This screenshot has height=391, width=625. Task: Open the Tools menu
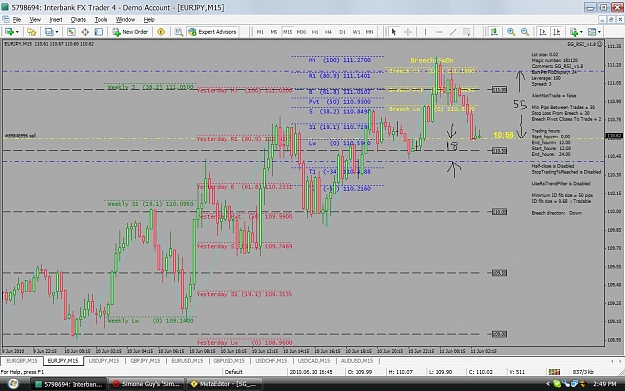coord(100,20)
